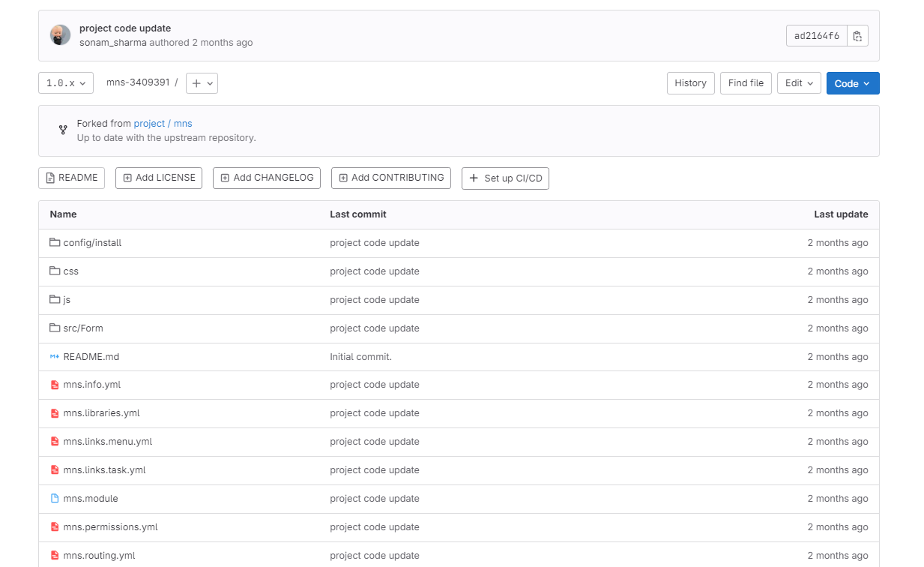Click the fork icon beside Forked from

pos(63,130)
